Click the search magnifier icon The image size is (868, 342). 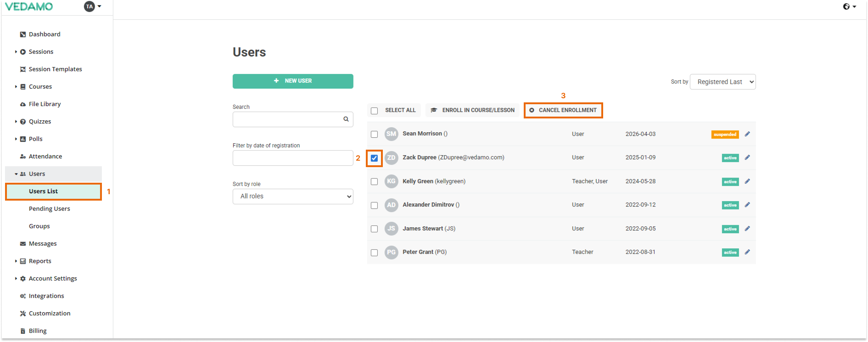click(x=346, y=119)
